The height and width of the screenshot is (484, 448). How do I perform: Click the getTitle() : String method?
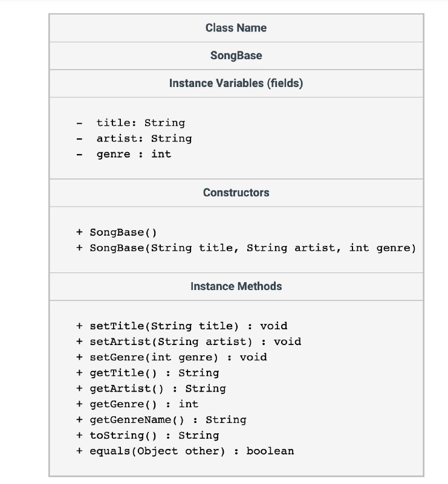154,373
